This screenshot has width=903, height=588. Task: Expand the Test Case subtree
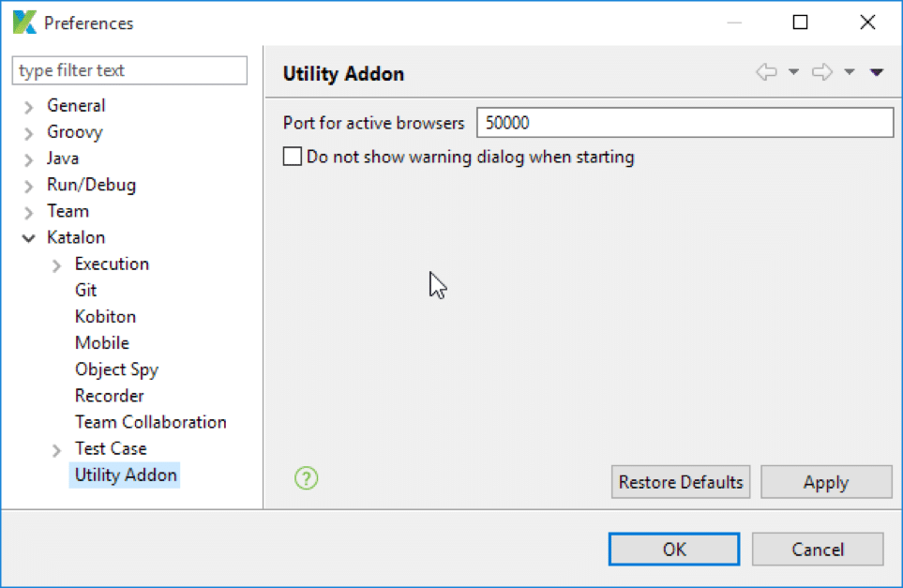coord(57,450)
